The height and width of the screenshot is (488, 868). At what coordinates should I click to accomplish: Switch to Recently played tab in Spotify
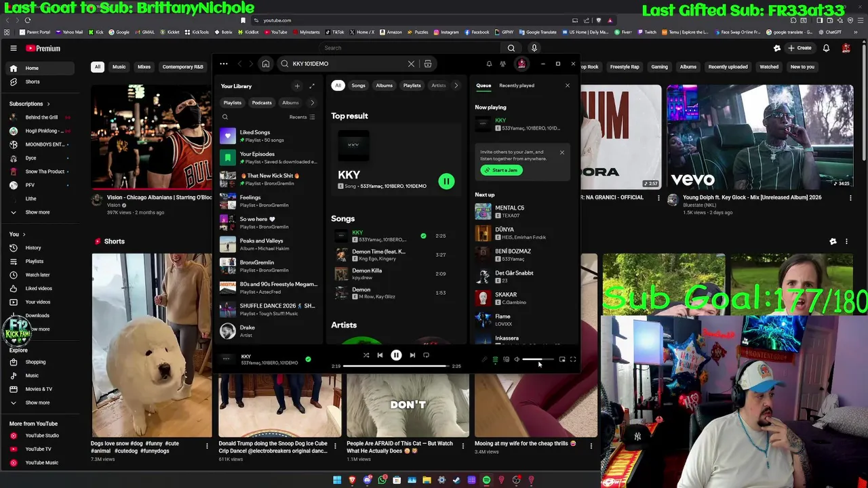517,85
